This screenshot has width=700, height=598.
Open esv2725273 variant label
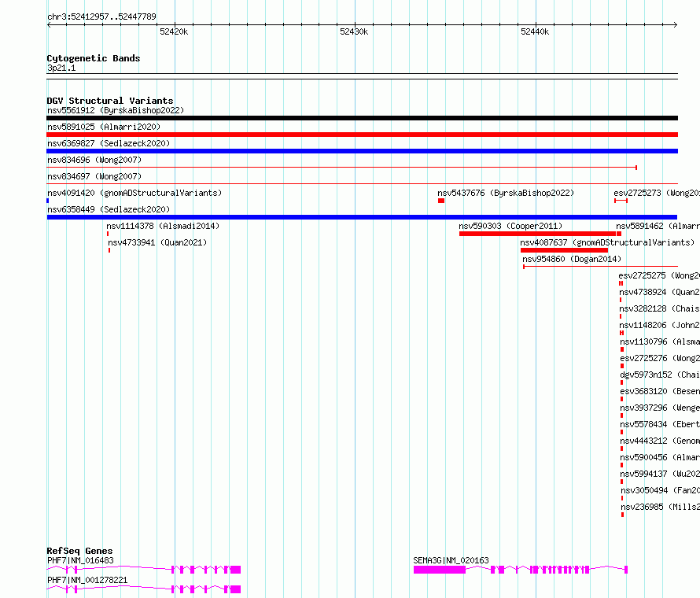pos(657,193)
